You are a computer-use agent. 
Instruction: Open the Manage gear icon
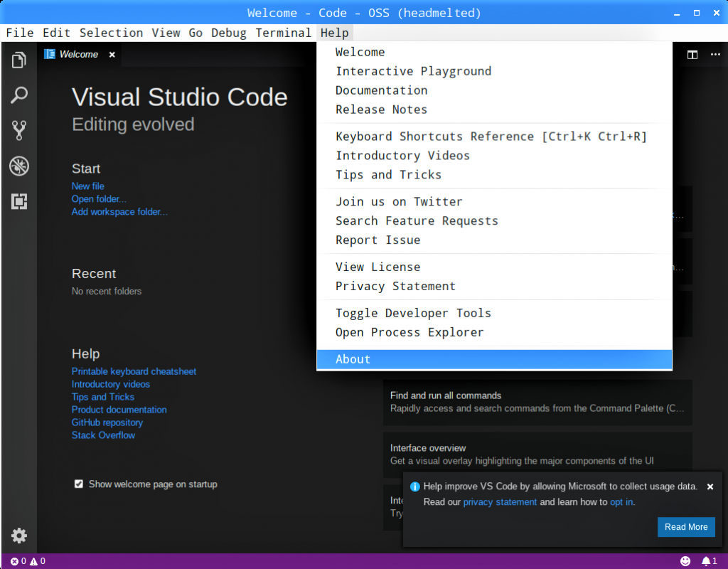click(19, 536)
